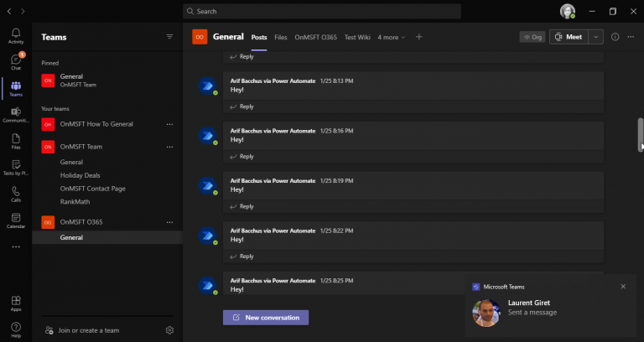Open channel more options ellipsis
The image size is (644, 342).
(631, 37)
